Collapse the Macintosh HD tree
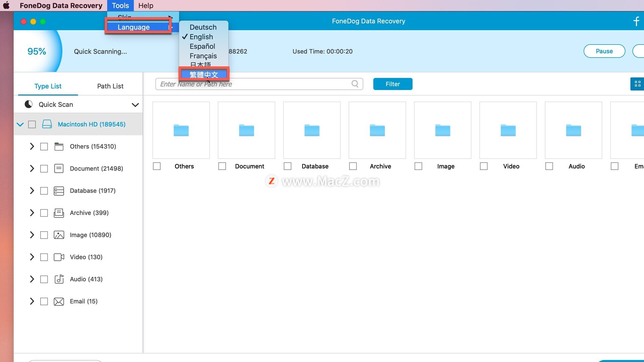The height and width of the screenshot is (362, 644). pos(20,125)
